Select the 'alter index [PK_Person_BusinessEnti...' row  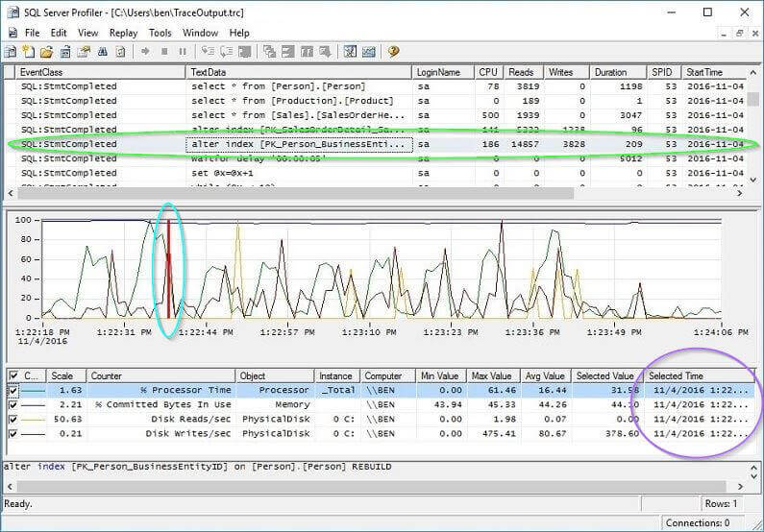[375, 144]
